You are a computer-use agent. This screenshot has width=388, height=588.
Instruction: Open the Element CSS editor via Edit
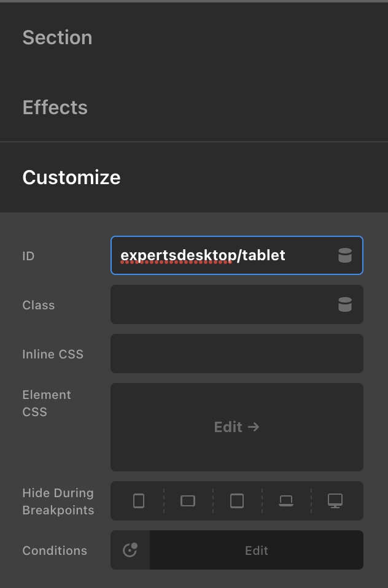tap(237, 427)
